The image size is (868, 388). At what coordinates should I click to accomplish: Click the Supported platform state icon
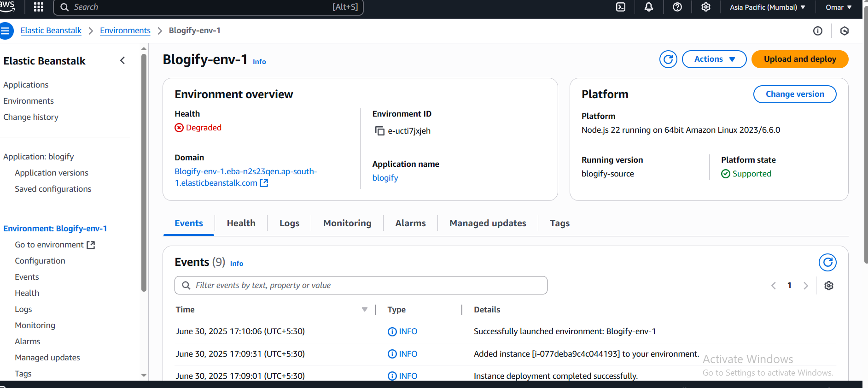(726, 174)
